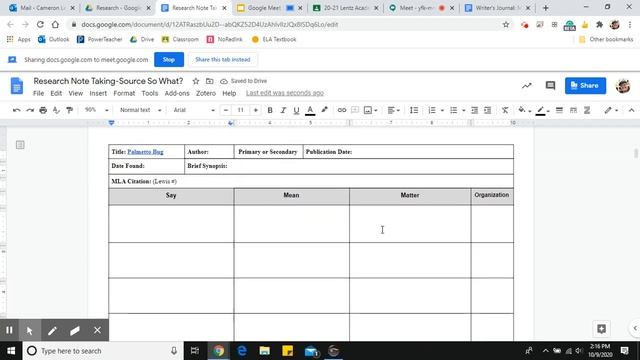Click the Explore button

pyautogui.click(x=601, y=329)
